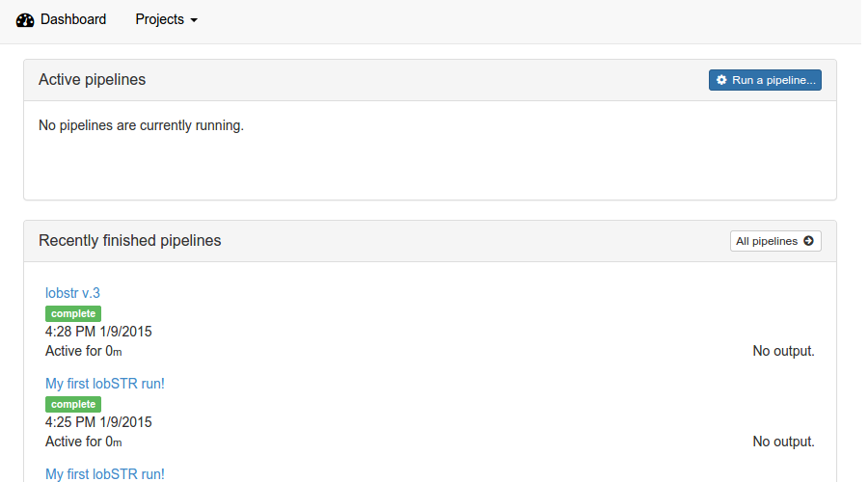
Task: Select the No pipelines are currently running message
Action: point(141,125)
